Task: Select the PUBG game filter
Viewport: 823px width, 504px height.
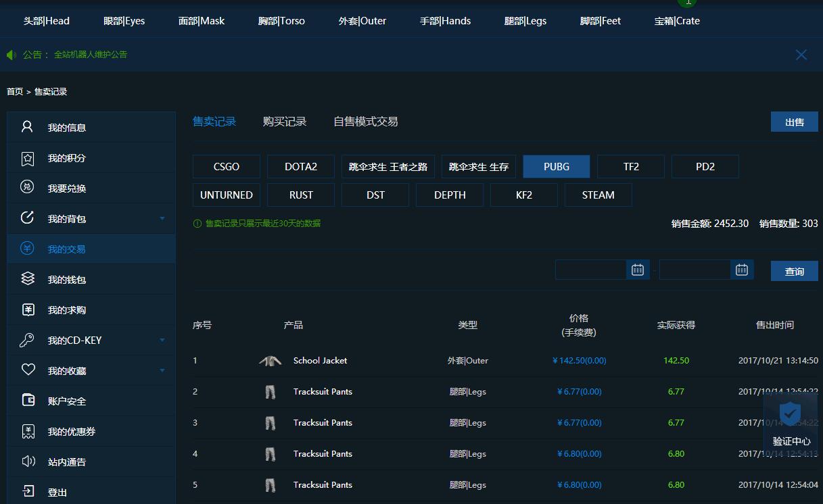Action: [x=557, y=167]
